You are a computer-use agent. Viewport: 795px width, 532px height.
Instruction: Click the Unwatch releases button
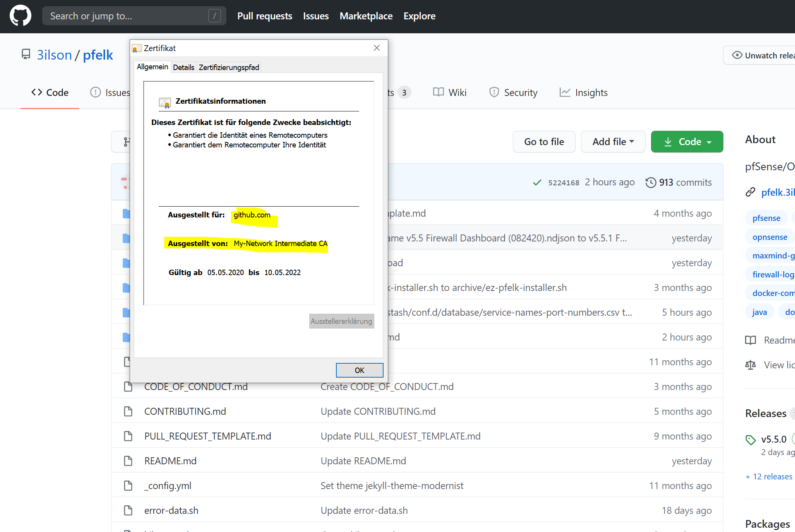(x=759, y=55)
